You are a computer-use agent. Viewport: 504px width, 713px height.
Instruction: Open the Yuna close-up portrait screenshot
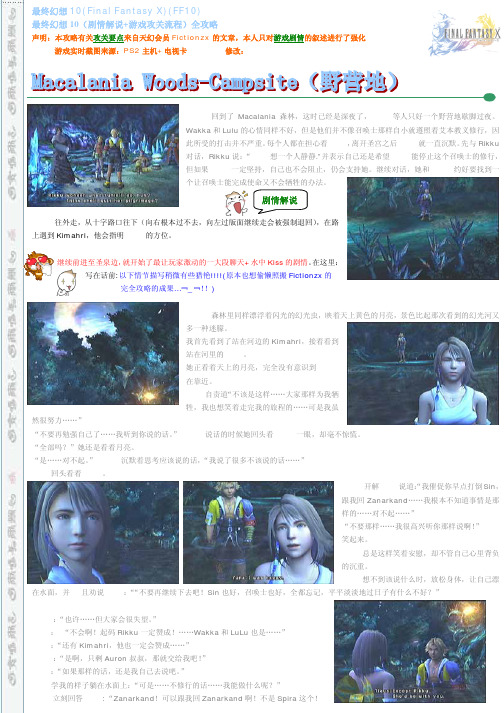103,532
